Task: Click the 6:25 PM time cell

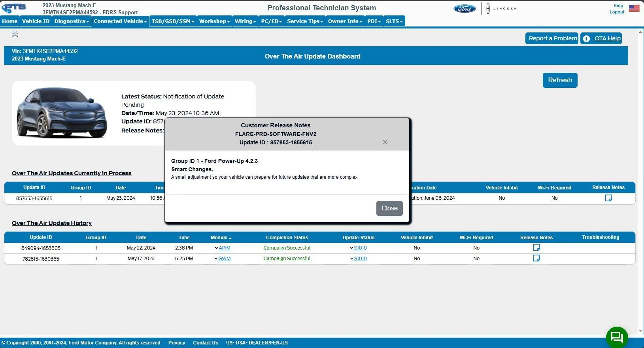Action: coord(184,259)
